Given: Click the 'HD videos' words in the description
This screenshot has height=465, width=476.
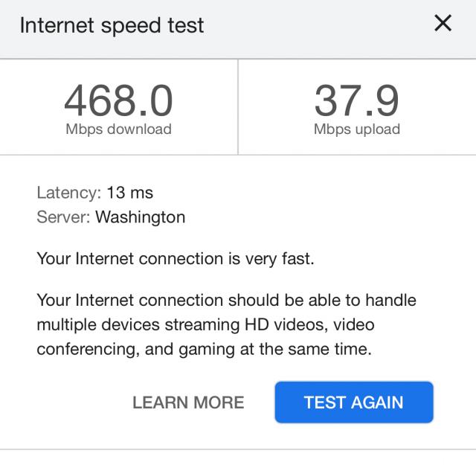Looking at the screenshot, I should tap(286, 324).
